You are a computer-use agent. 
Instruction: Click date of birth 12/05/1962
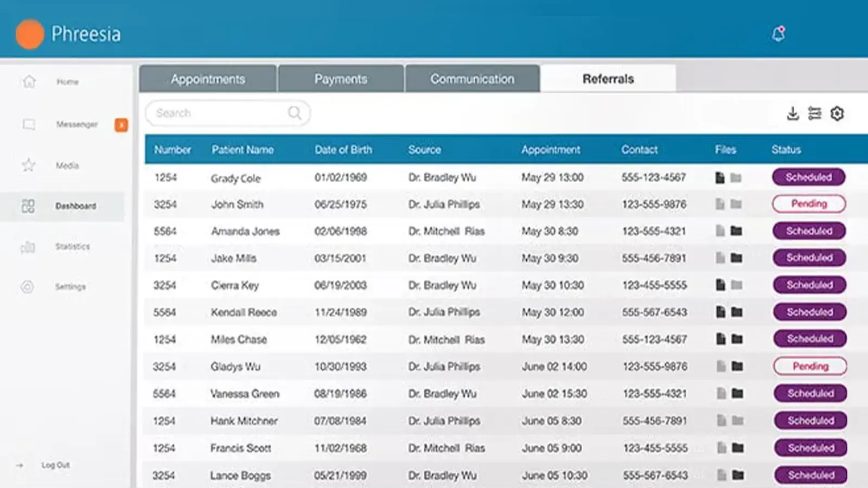[341, 339]
